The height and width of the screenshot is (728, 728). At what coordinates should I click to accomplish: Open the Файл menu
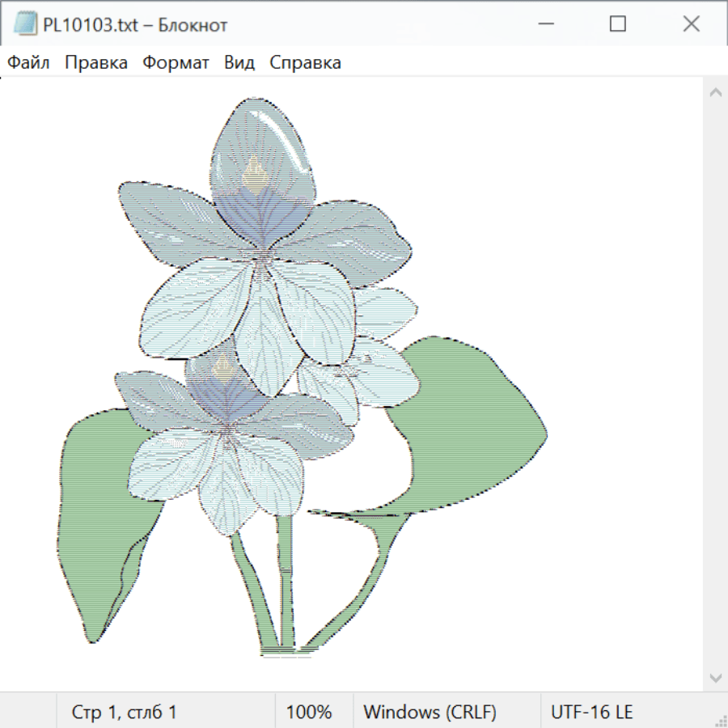[x=29, y=62]
